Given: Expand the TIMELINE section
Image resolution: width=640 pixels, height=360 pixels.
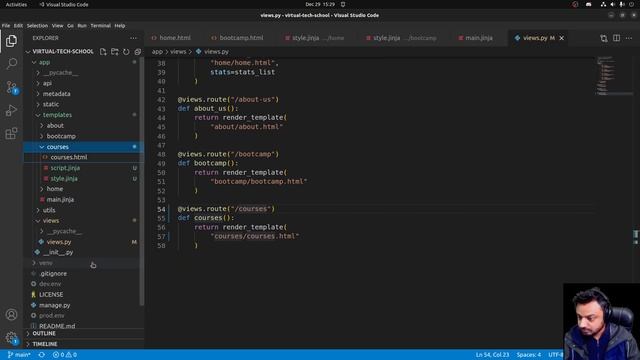Looking at the screenshot, I should (x=45, y=344).
